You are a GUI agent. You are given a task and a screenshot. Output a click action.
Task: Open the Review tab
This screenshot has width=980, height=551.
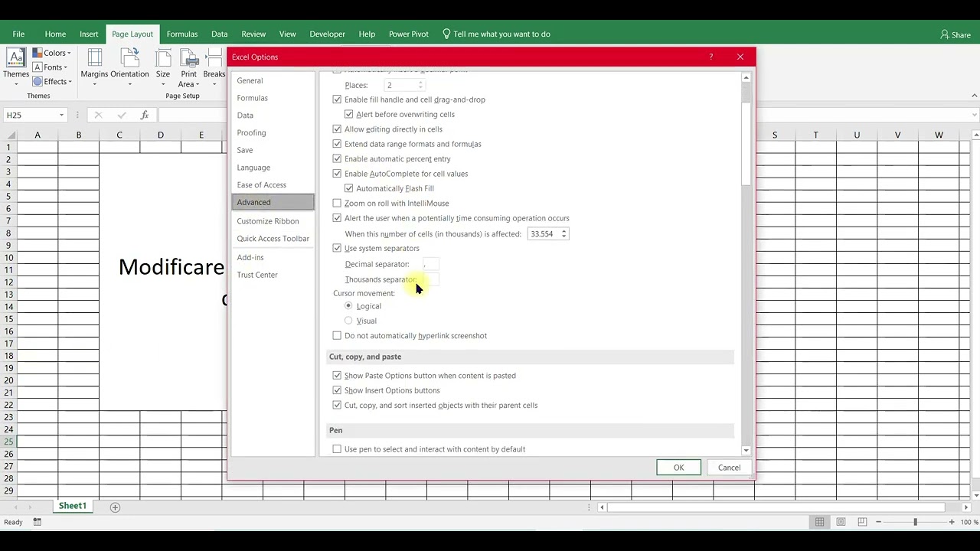pyautogui.click(x=253, y=34)
